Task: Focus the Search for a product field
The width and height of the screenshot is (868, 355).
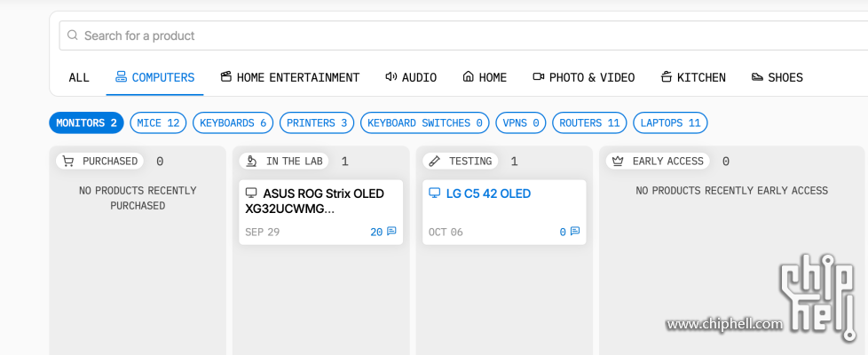Action: (444, 35)
